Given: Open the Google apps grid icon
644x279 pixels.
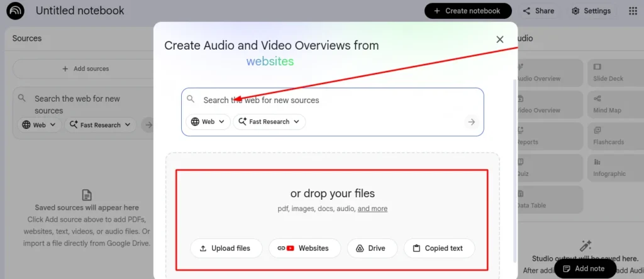Looking at the screenshot, I should (633, 11).
